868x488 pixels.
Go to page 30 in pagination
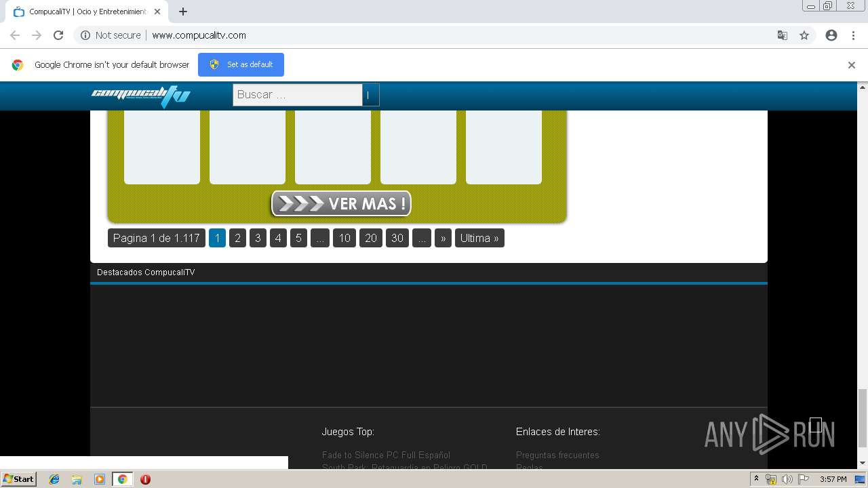pos(397,238)
